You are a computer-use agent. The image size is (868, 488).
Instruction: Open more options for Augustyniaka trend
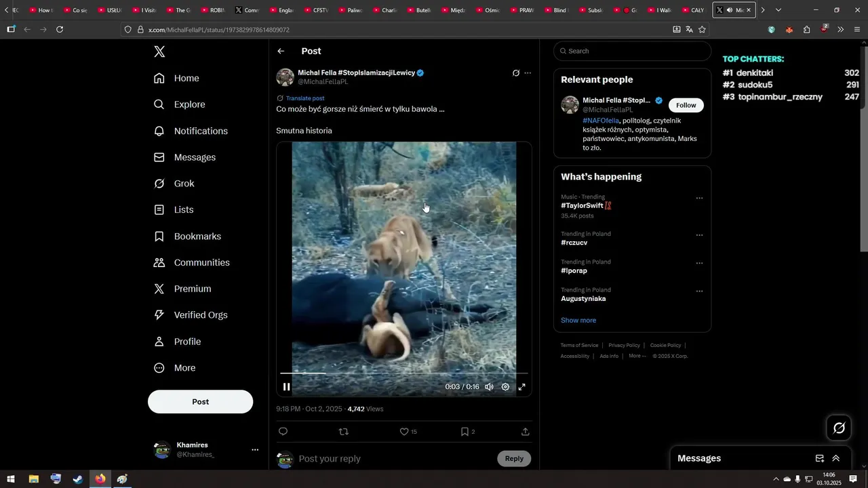(699, 291)
